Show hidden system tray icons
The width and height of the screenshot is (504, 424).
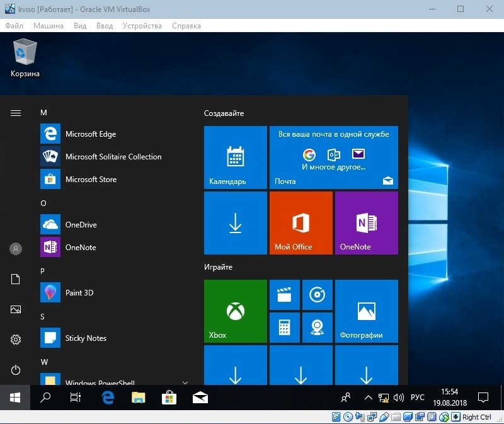click(369, 398)
